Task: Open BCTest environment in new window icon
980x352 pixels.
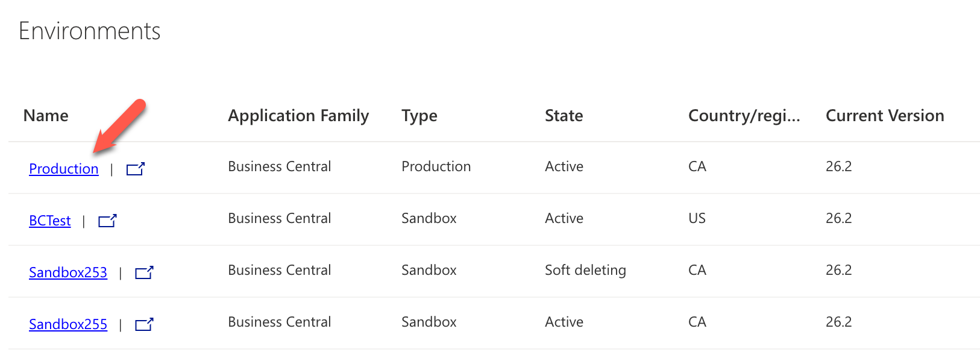Action: tap(107, 221)
